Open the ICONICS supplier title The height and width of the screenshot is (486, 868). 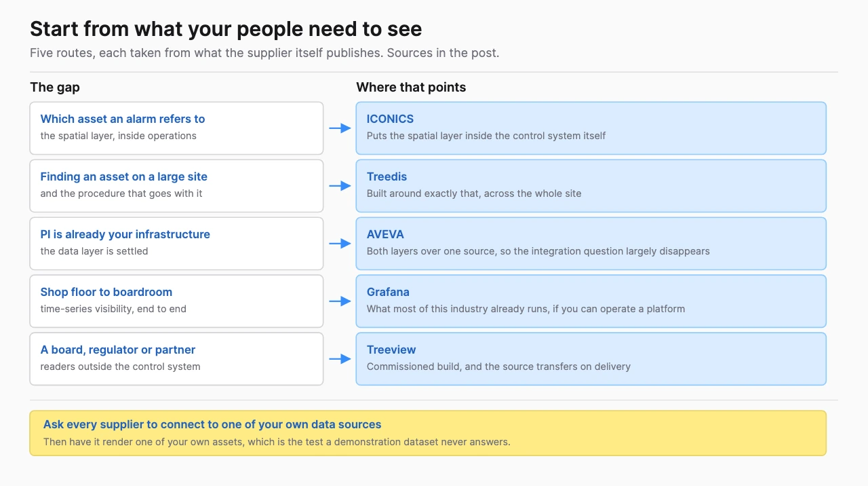pyautogui.click(x=390, y=119)
